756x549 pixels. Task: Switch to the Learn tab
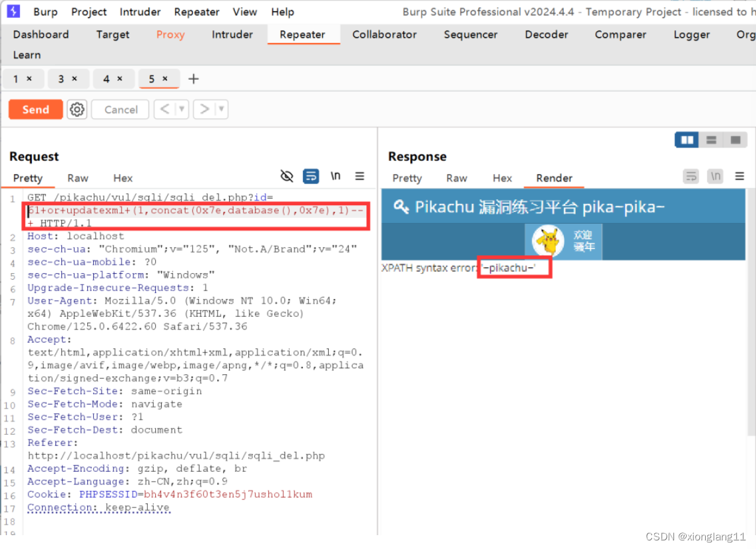click(x=27, y=55)
